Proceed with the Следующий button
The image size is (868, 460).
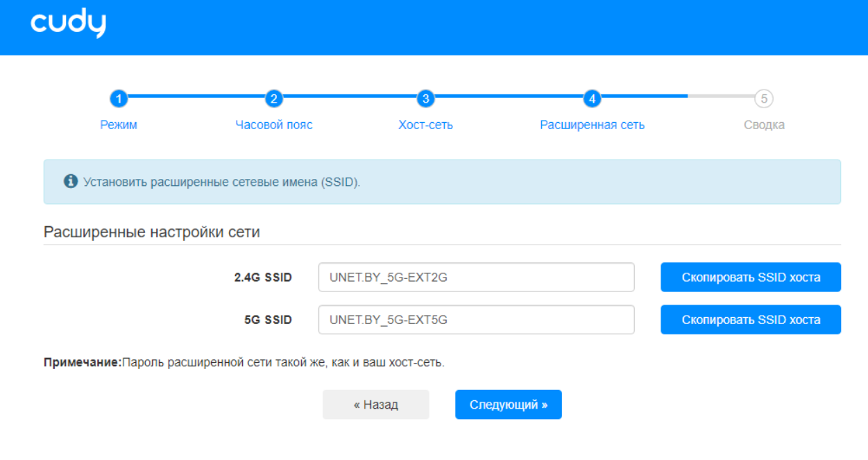coord(509,404)
